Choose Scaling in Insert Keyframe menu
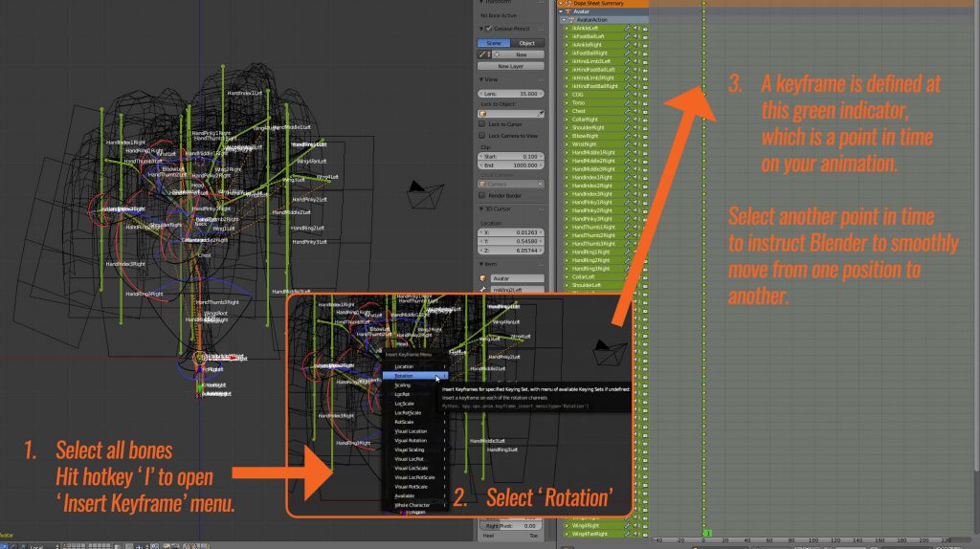The width and height of the screenshot is (980, 549). coord(415,385)
